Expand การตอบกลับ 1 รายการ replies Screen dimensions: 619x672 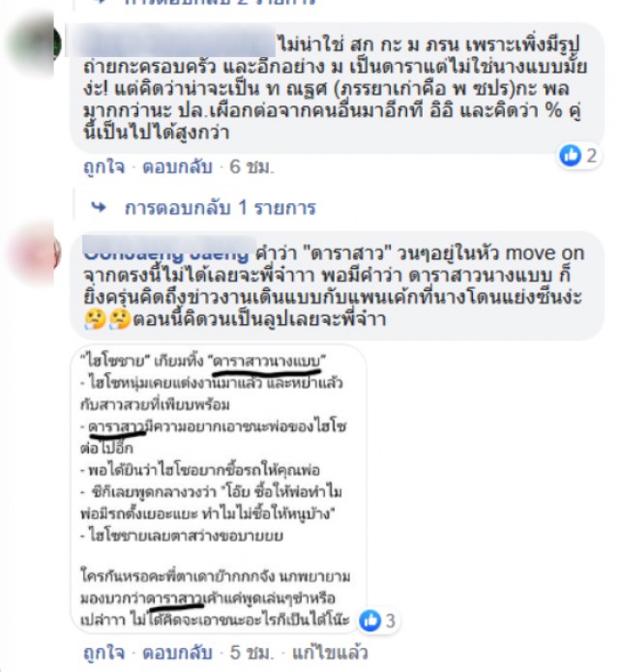221,208
